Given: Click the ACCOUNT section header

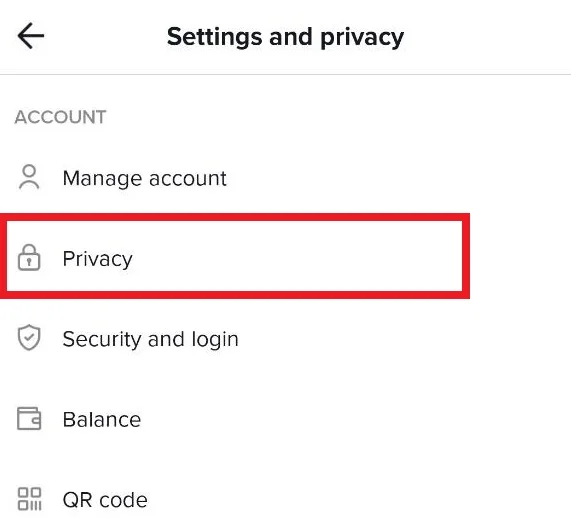Looking at the screenshot, I should pos(60,117).
